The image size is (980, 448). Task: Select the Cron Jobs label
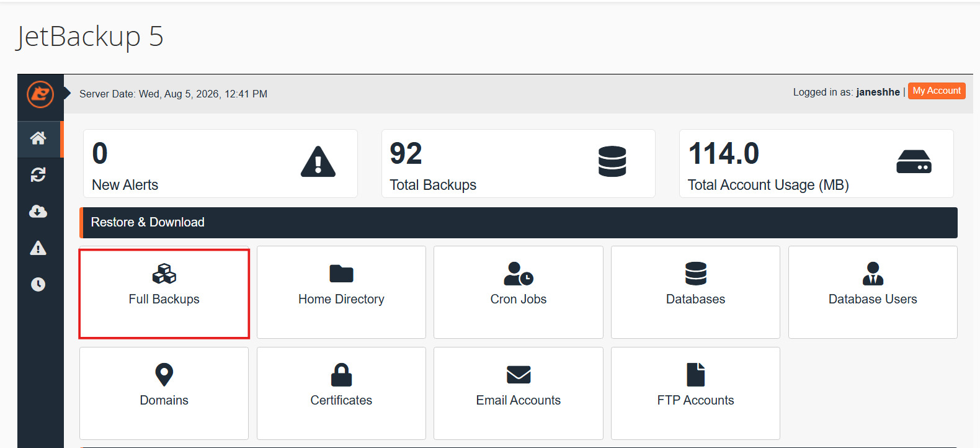coord(519,299)
